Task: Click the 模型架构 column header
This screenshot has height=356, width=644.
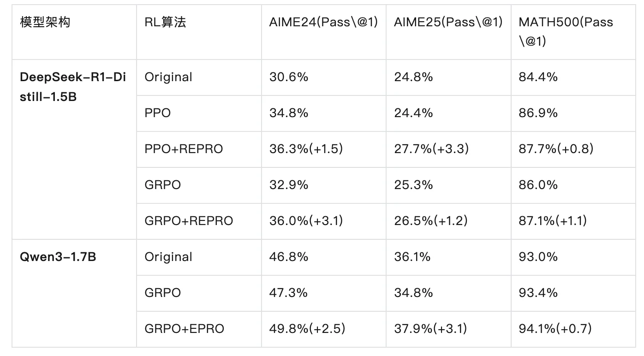Action: 45,22
